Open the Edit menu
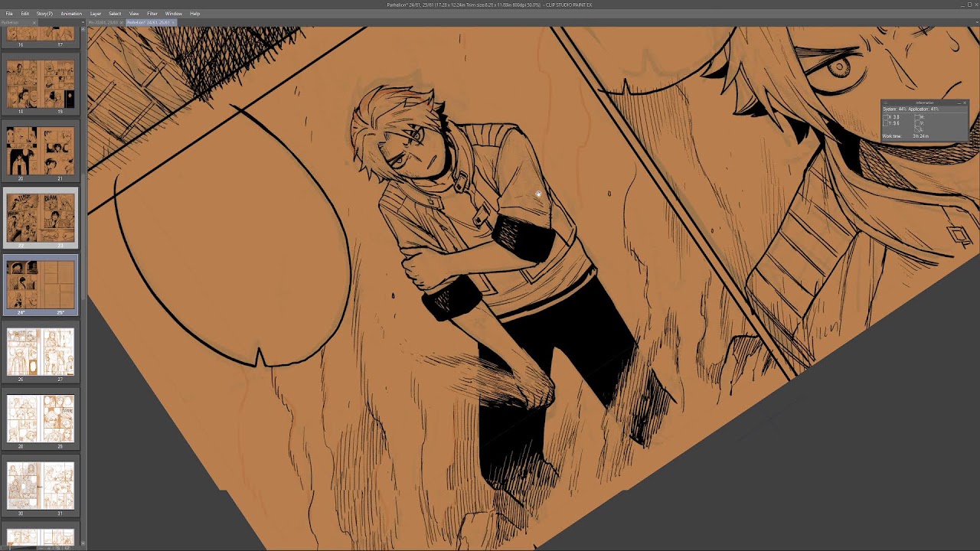Viewport: 980px width, 551px height. pyautogui.click(x=25, y=14)
